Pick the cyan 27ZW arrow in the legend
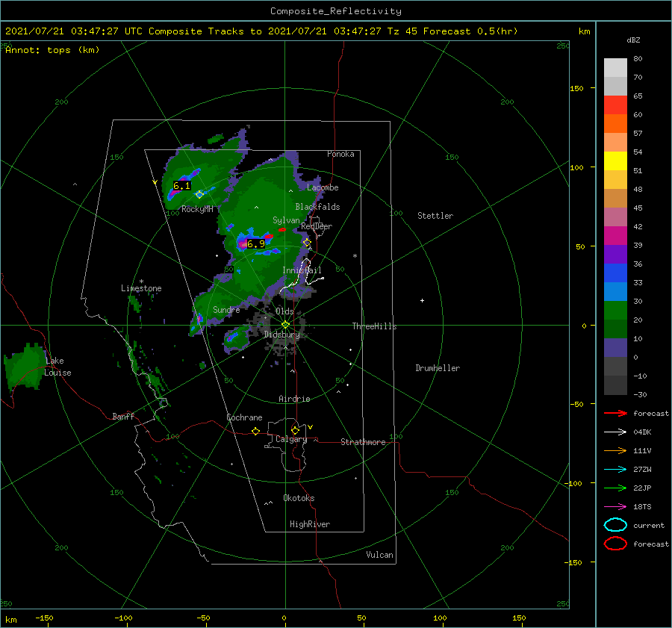This screenshot has width=672, height=628. click(x=615, y=470)
